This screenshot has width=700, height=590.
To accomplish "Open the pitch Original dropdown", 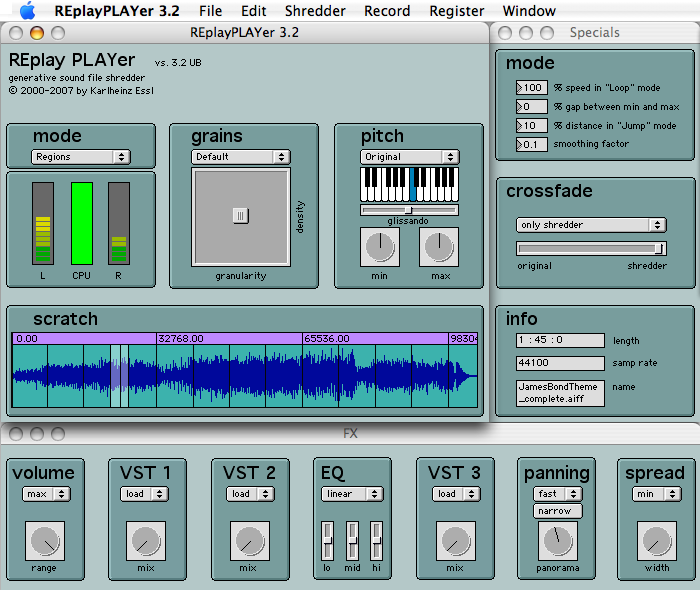I will click(x=409, y=157).
